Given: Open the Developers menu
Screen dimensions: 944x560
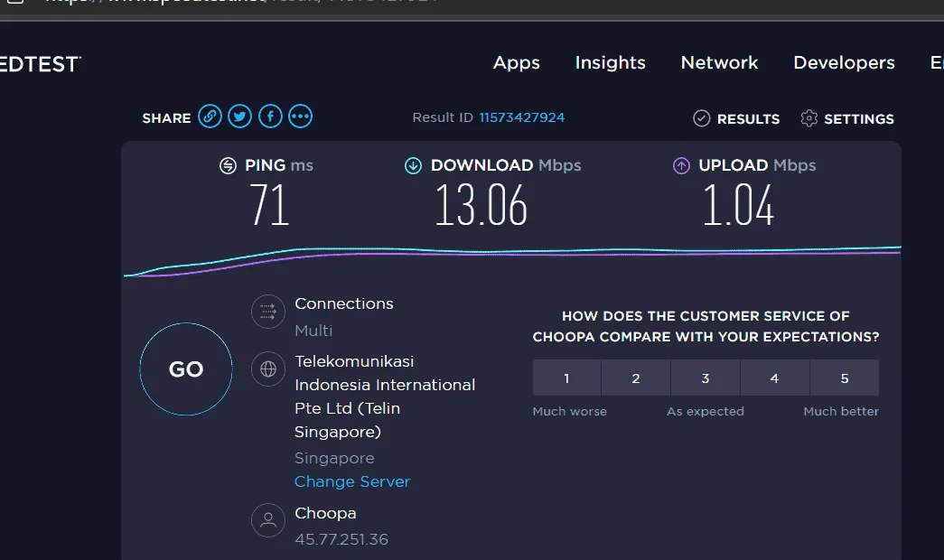Looking at the screenshot, I should pyautogui.click(x=844, y=63).
